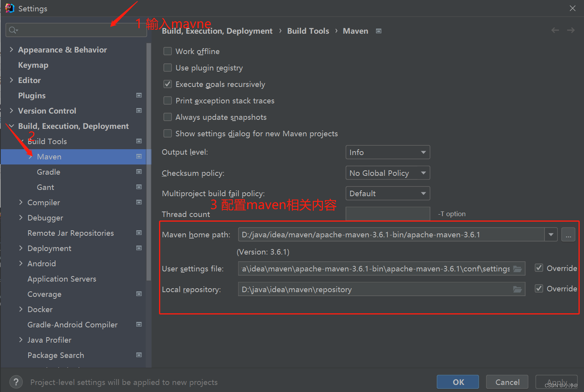Collapse Build, Execution, Deployment
Screen dimensions: 584x392
11,126
